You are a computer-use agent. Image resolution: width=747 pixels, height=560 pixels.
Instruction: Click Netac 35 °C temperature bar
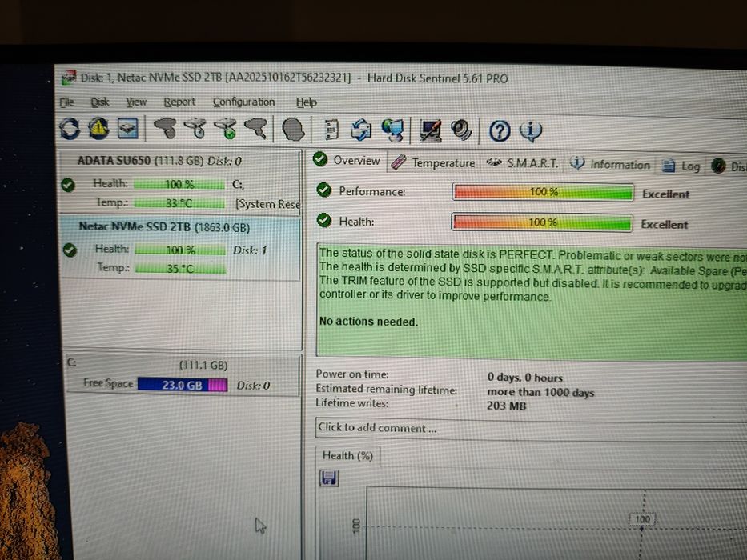pyautogui.click(x=181, y=269)
